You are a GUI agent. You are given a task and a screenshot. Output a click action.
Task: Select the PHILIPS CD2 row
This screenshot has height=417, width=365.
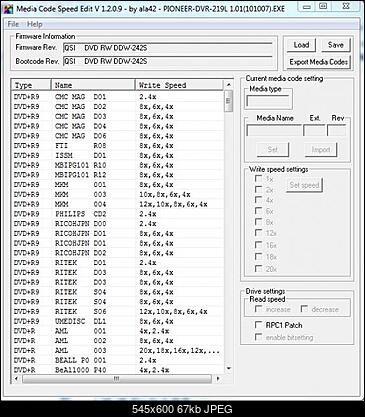click(118, 214)
